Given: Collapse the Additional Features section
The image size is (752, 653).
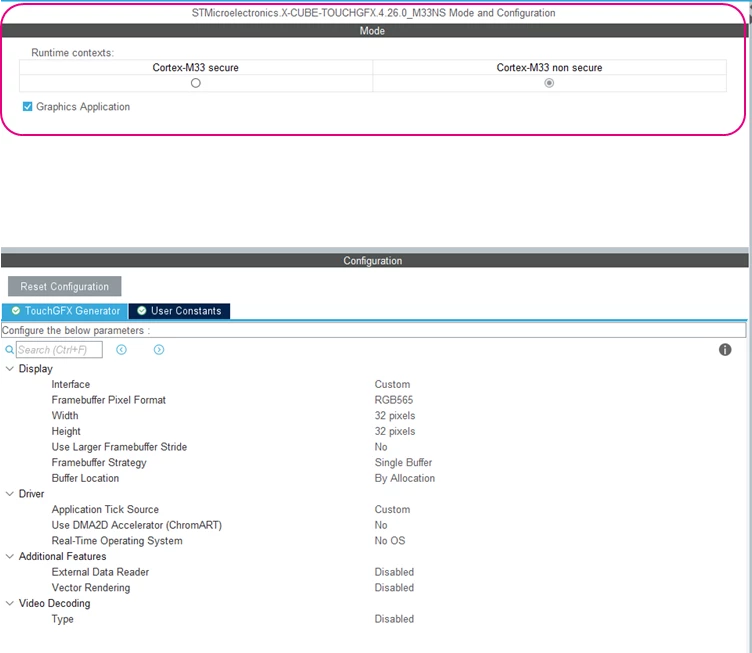Looking at the screenshot, I should click(x=10, y=556).
